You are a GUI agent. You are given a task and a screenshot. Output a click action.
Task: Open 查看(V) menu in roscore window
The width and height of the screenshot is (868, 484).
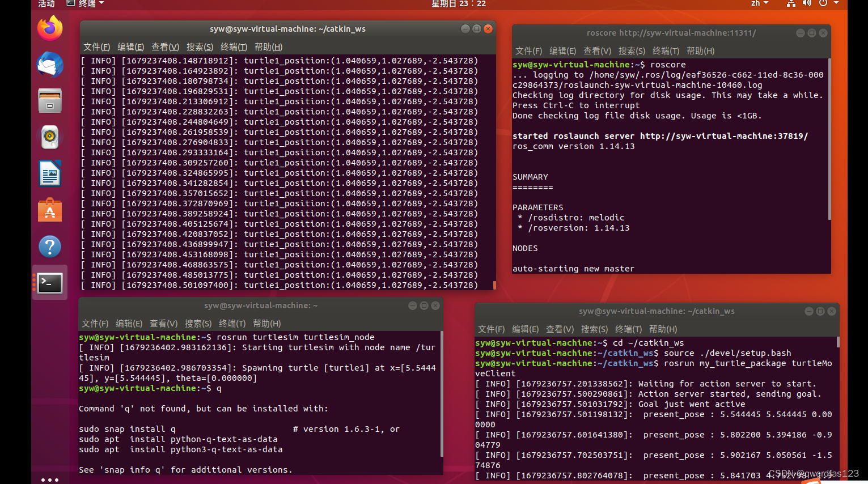pos(597,51)
